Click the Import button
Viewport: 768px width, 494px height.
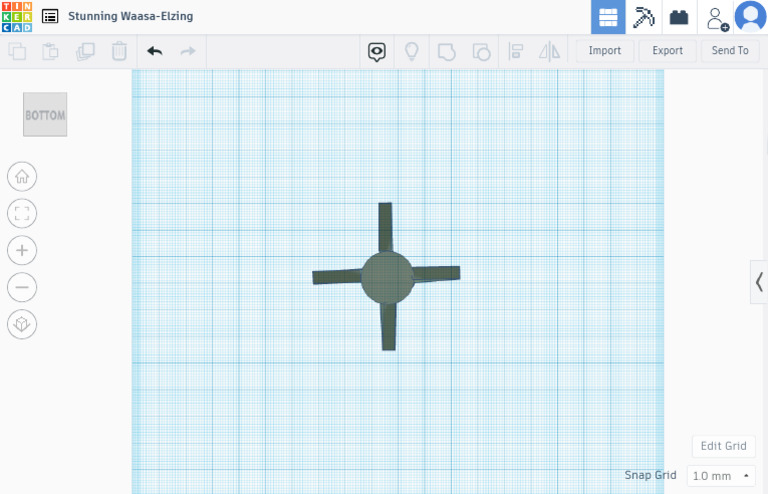tap(605, 50)
